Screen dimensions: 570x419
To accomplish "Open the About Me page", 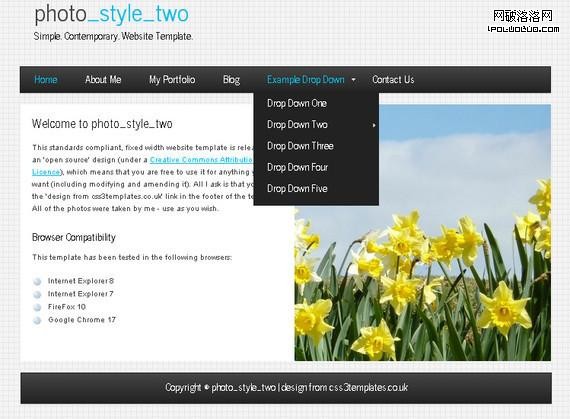I will coord(103,80).
